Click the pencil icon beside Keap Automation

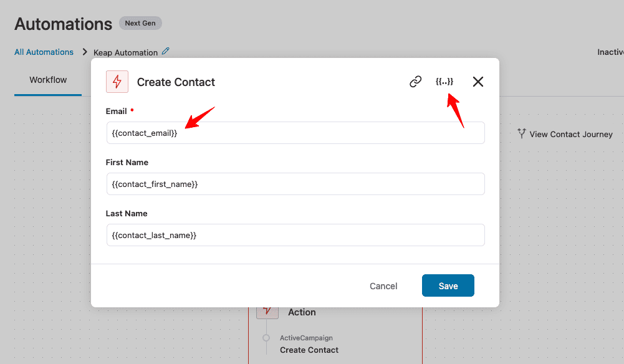(x=166, y=51)
